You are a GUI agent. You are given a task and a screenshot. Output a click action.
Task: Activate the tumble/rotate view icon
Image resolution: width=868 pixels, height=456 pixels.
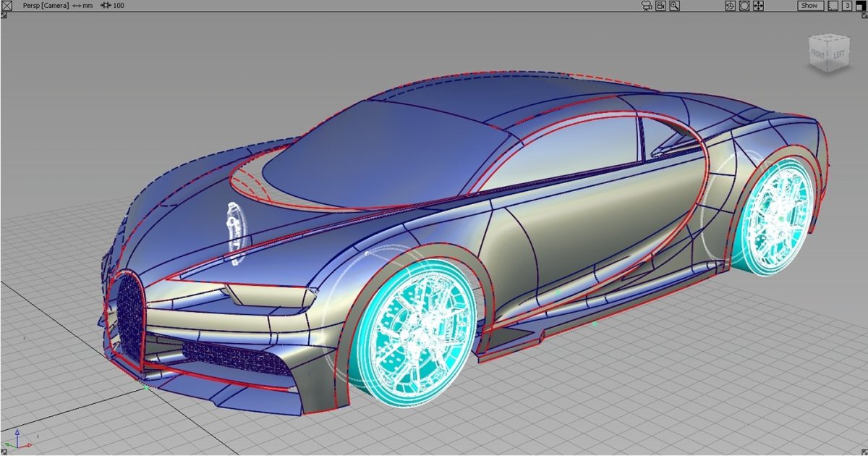[x=731, y=5]
